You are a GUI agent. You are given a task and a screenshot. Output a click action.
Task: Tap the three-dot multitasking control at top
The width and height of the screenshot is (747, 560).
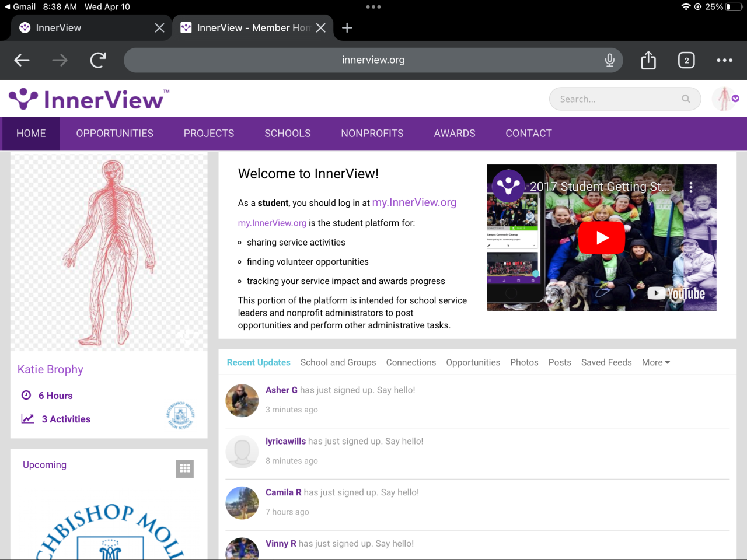coord(373,7)
